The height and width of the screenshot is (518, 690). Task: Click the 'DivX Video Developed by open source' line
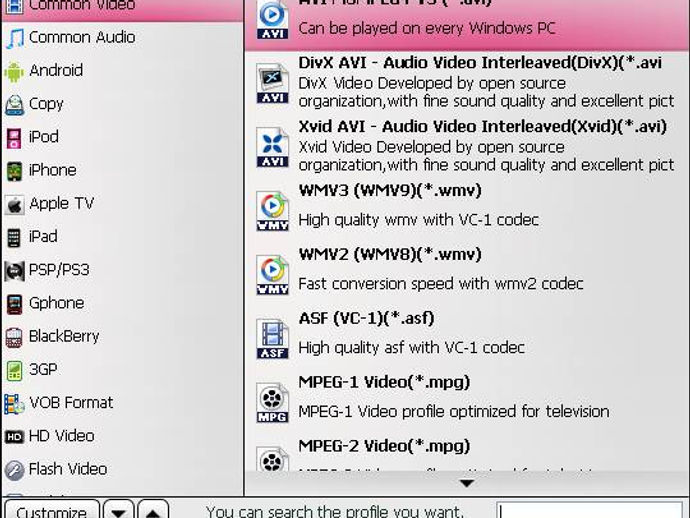(432, 83)
